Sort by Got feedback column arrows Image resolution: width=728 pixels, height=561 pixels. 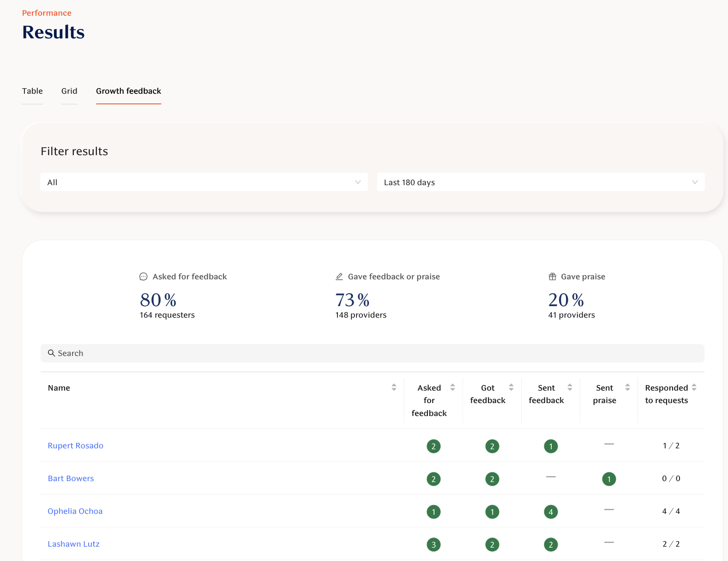(511, 387)
